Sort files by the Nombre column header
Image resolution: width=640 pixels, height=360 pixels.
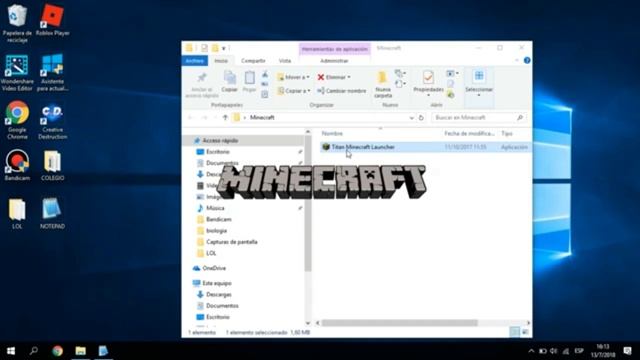pos(332,133)
